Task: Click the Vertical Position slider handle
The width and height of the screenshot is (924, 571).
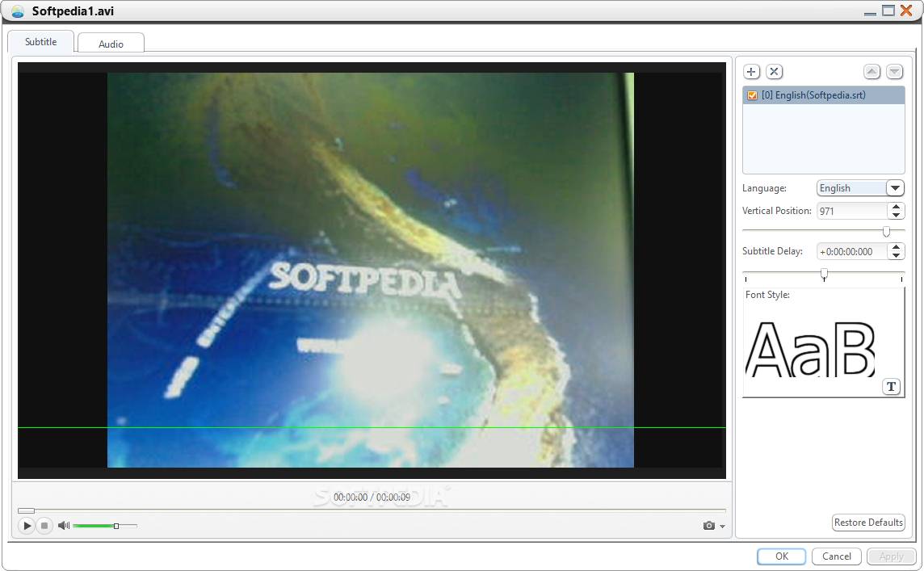Action: point(886,232)
